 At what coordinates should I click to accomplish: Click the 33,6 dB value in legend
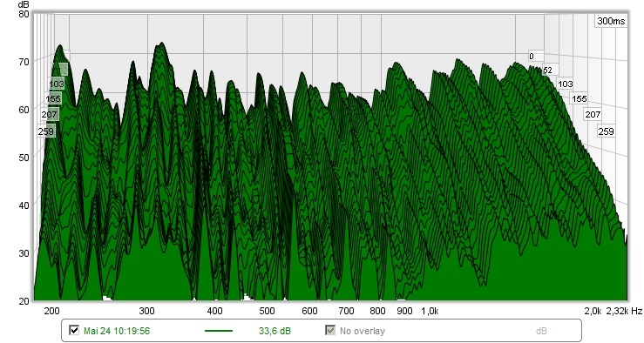coord(275,331)
